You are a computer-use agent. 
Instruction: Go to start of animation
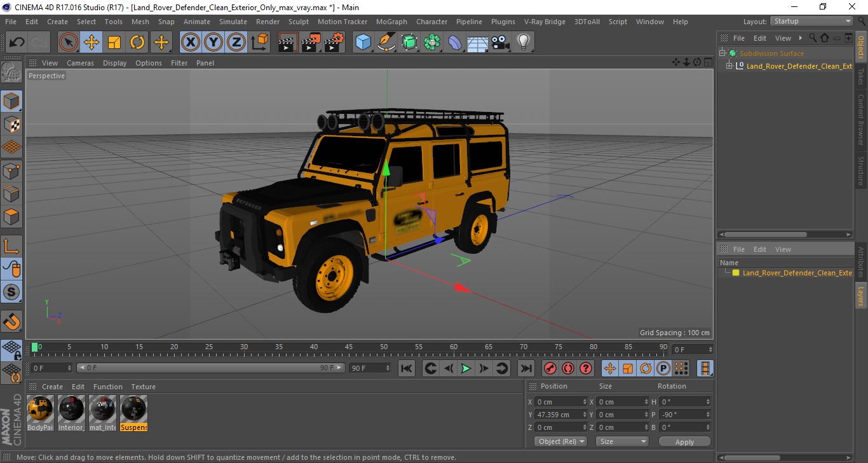[x=407, y=368]
